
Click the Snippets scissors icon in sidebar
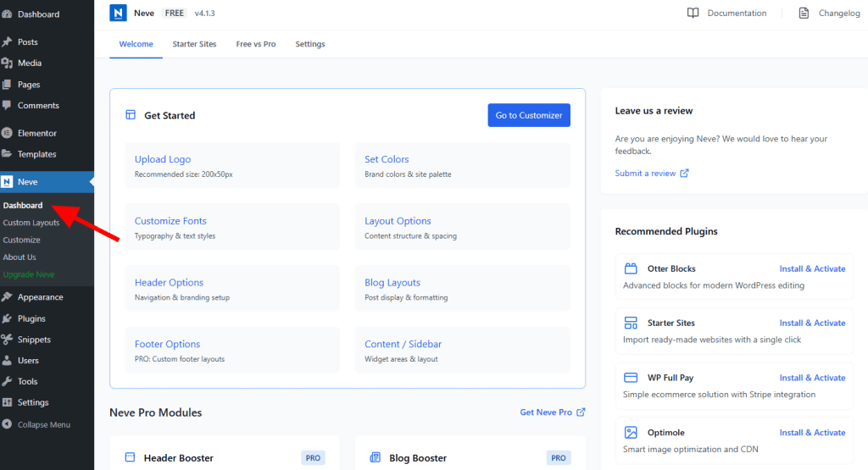click(x=7, y=340)
